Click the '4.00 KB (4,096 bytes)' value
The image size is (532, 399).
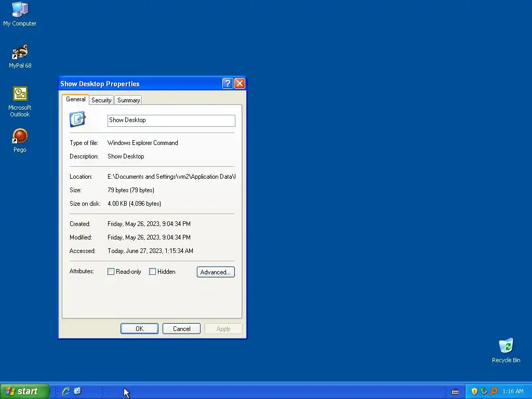coord(135,204)
